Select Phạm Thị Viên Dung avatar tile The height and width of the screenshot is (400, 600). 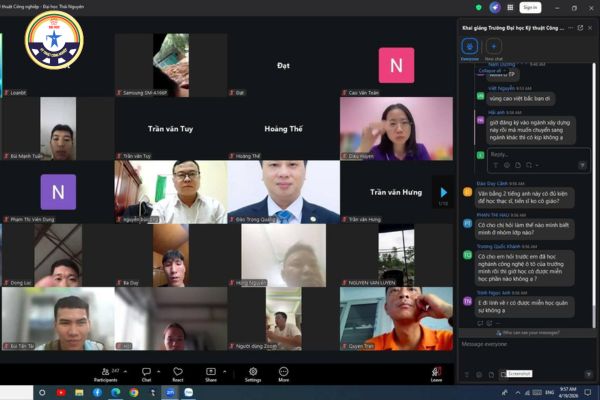click(58, 192)
